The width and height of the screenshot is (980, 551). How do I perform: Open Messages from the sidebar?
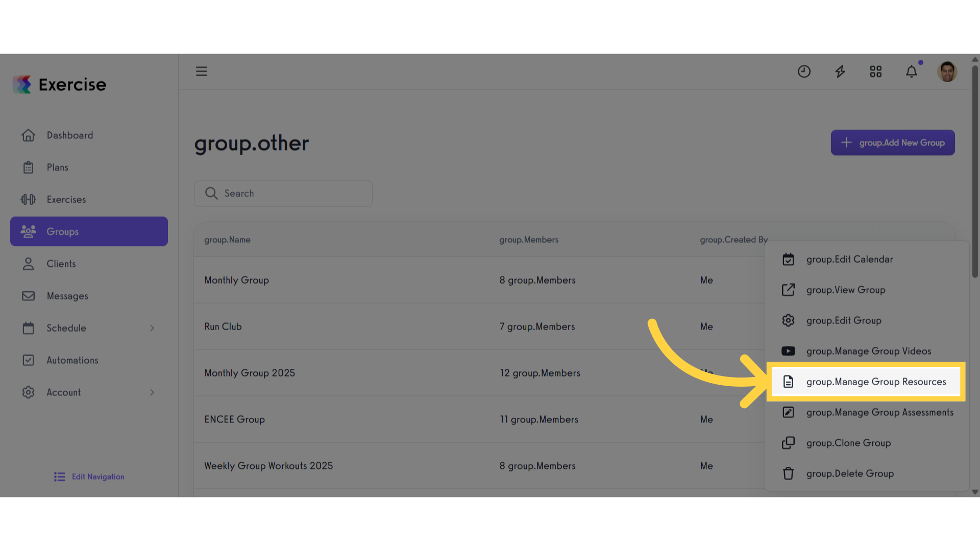coord(67,296)
